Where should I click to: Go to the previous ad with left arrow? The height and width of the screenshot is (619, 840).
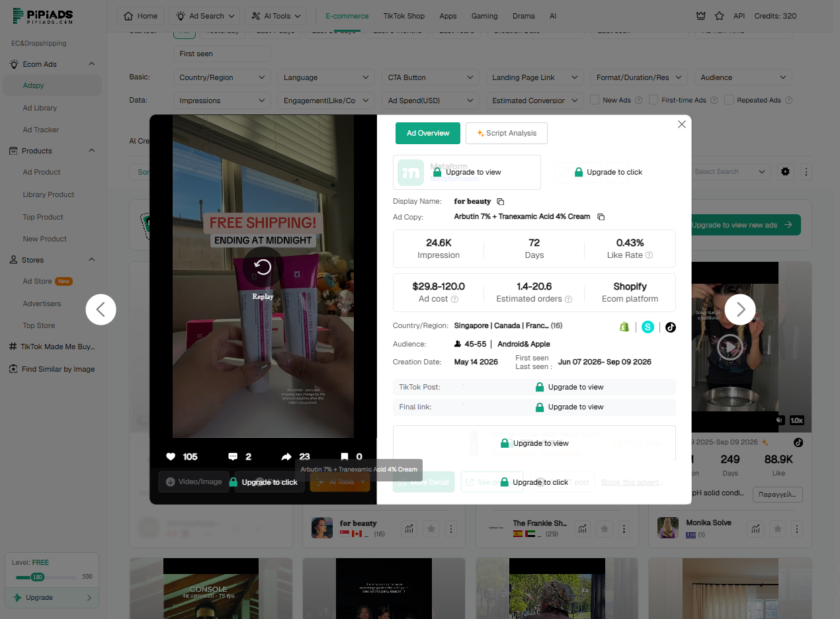point(101,309)
